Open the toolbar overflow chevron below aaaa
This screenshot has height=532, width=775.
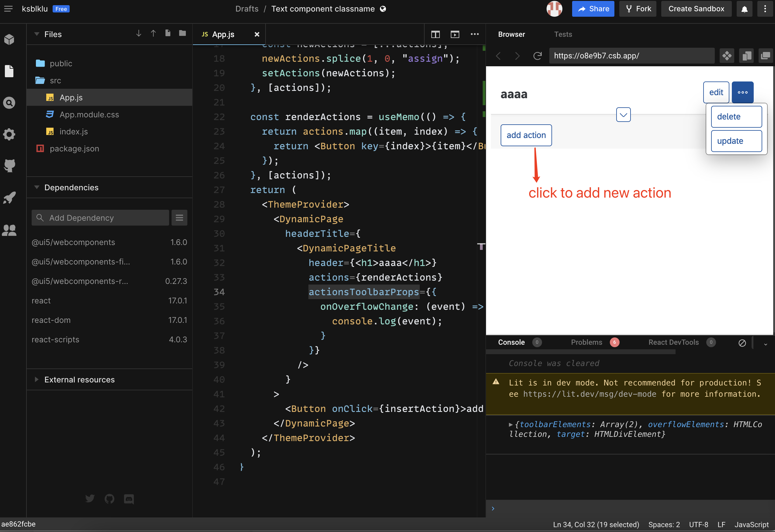point(623,115)
